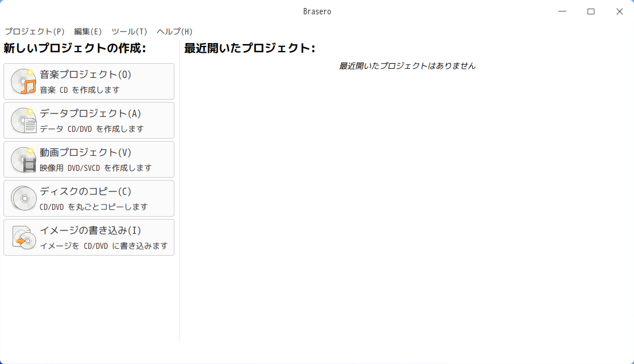Viewport: 634px width, 364px height.
Task: Open the ツール(T) menu
Action: click(x=129, y=32)
